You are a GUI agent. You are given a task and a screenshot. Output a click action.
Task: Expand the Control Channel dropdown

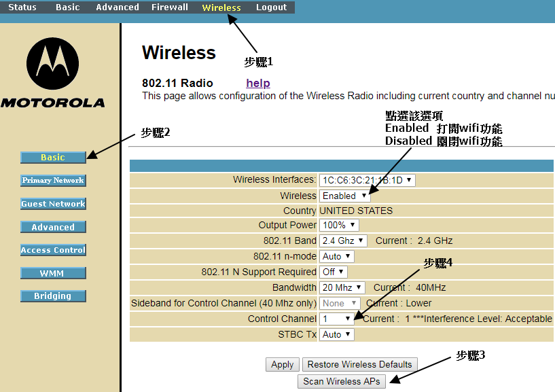point(337,319)
